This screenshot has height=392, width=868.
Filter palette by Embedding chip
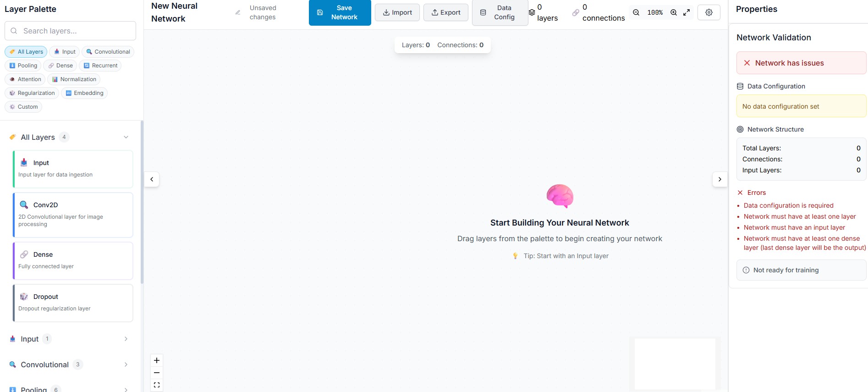point(84,93)
